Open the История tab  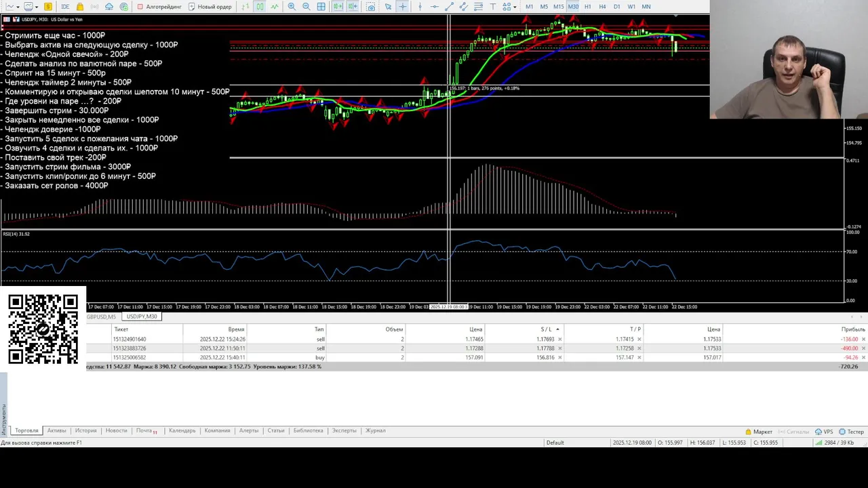coord(85,431)
